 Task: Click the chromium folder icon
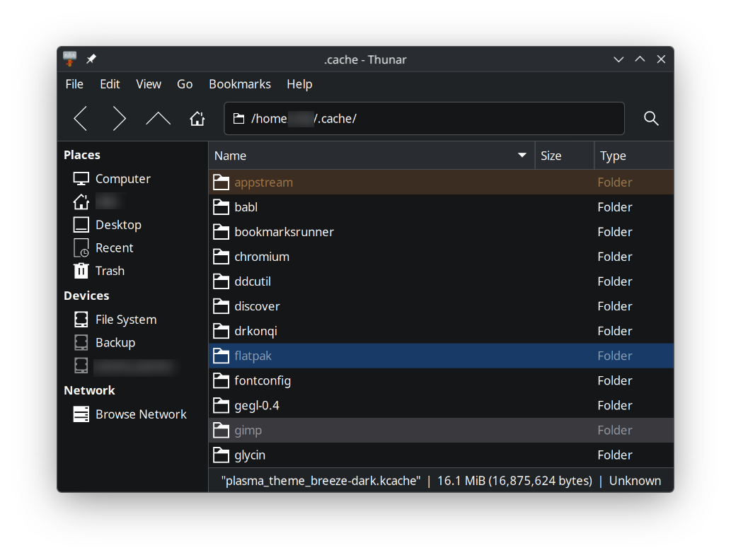click(x=221, y=257)
